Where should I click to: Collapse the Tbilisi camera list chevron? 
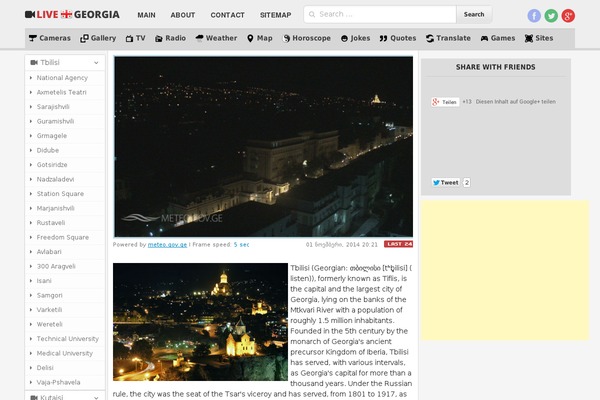(x=96, y=63)
